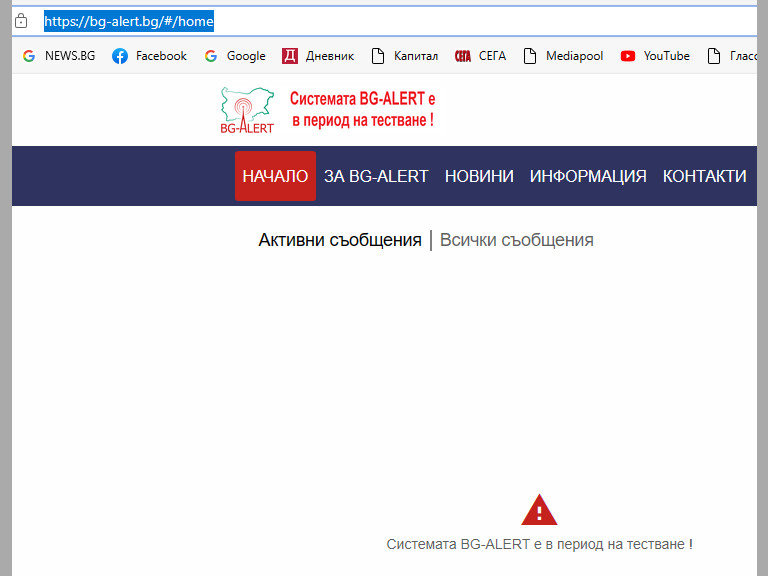768x576 pixels.
Task: Open the Дневник bookmark
Action: (318, 56)
